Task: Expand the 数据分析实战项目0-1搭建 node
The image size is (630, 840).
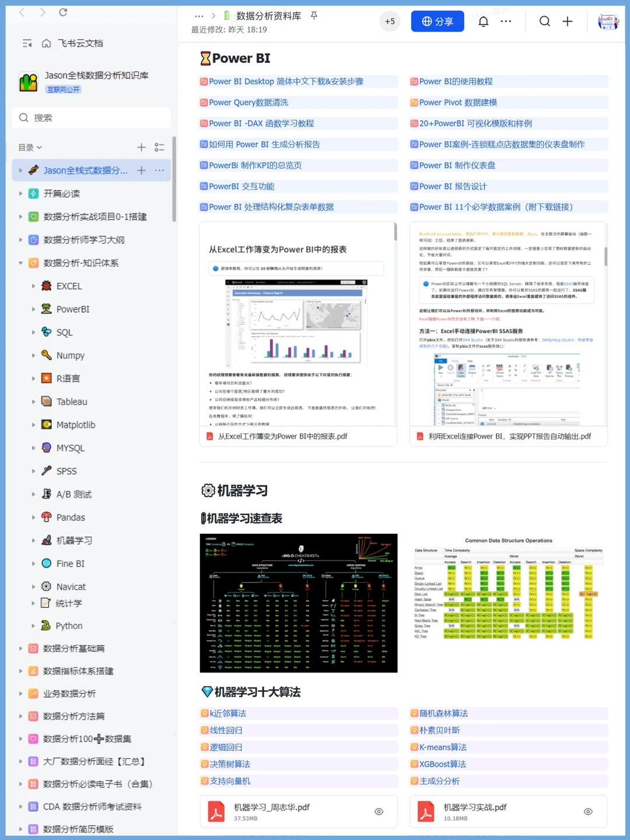Action: click(20, 217)
